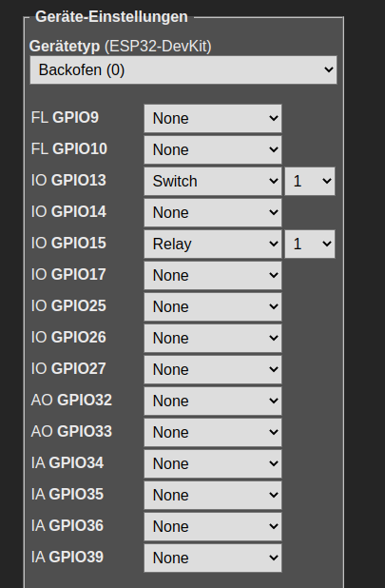Image resolution: width=385 pixels, height=588 pixels.
Task: Expand the GPIO25 None dropdown
Action: click(213, 306)
